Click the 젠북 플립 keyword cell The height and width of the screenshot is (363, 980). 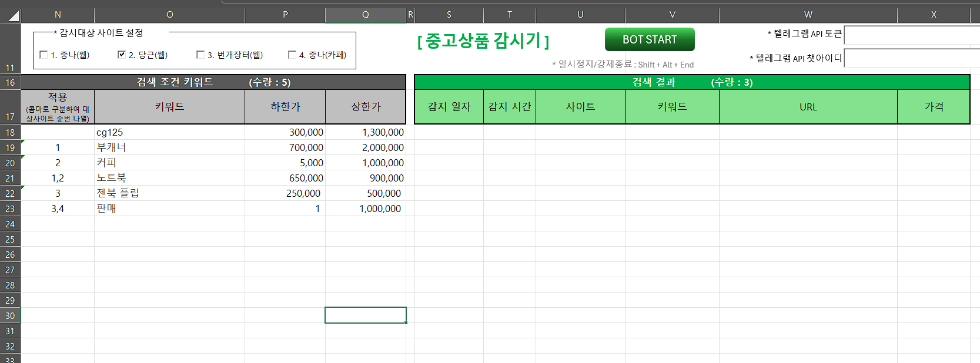(169, 193)
